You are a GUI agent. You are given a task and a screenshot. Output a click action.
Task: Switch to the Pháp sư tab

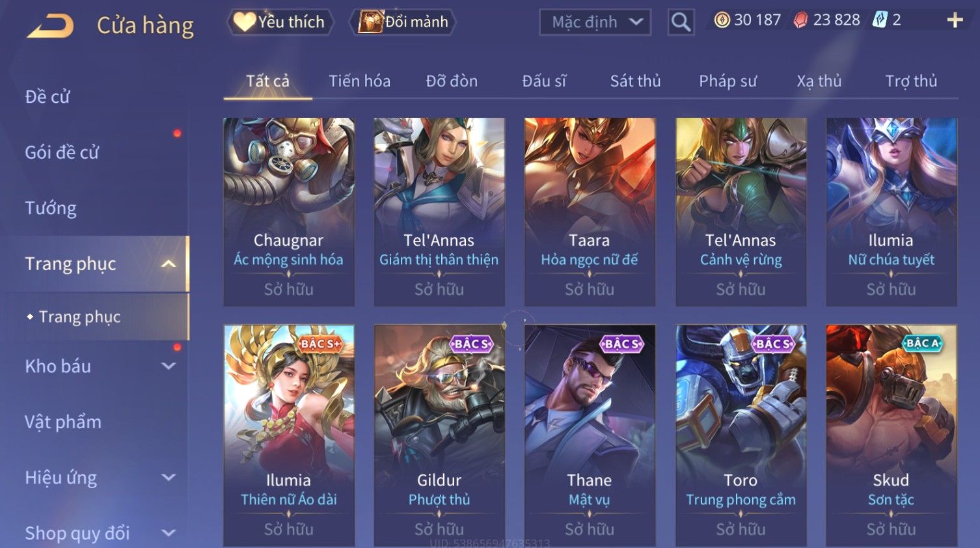[x=728, y=81]
